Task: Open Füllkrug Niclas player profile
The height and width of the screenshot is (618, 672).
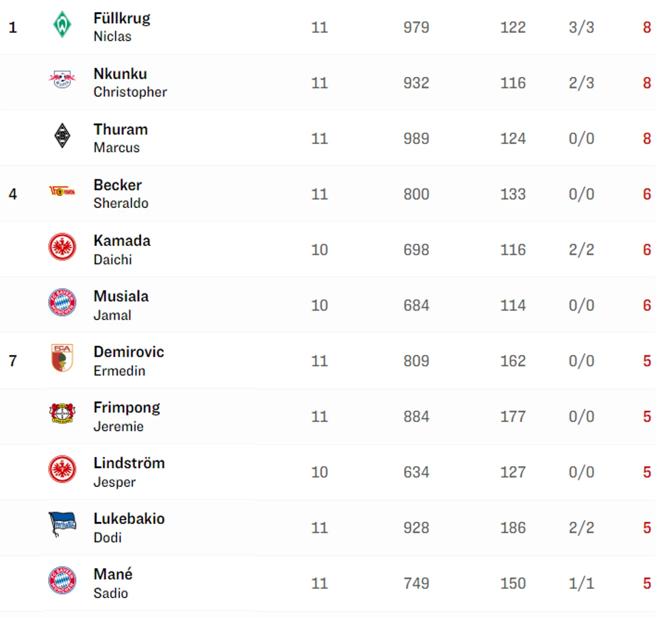Action: 122,27
